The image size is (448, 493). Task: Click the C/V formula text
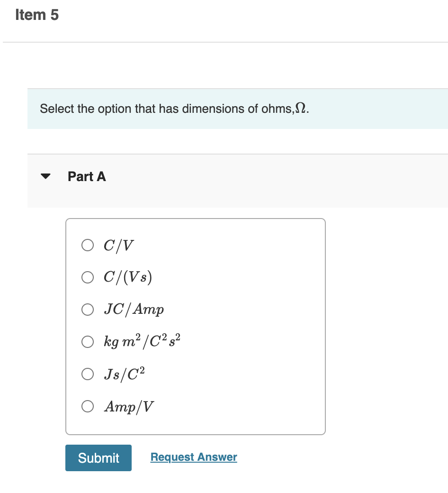[x=119, y=245]
